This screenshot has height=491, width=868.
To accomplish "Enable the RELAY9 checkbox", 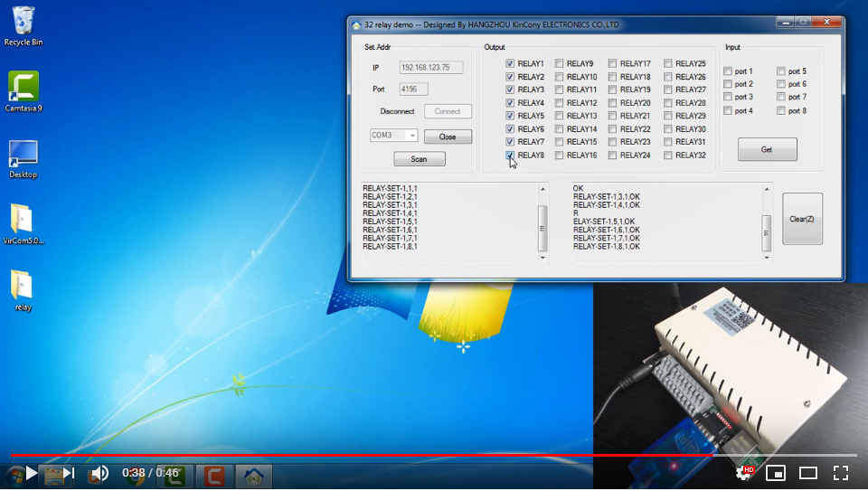I will pos(559,63).
